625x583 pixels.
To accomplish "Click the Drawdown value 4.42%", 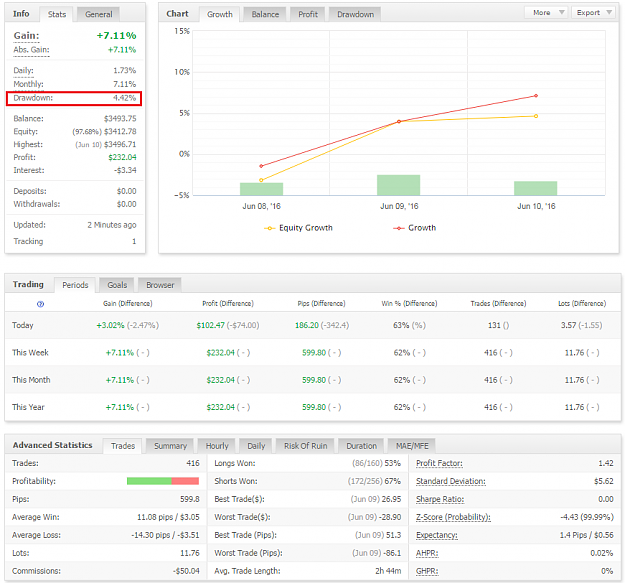I will coord(124,98).
